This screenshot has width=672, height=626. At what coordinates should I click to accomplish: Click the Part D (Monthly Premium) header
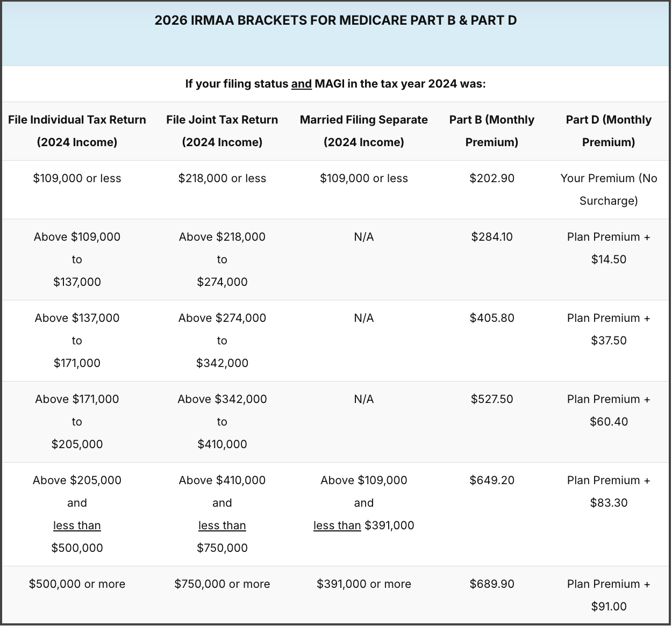pos(608,131)
